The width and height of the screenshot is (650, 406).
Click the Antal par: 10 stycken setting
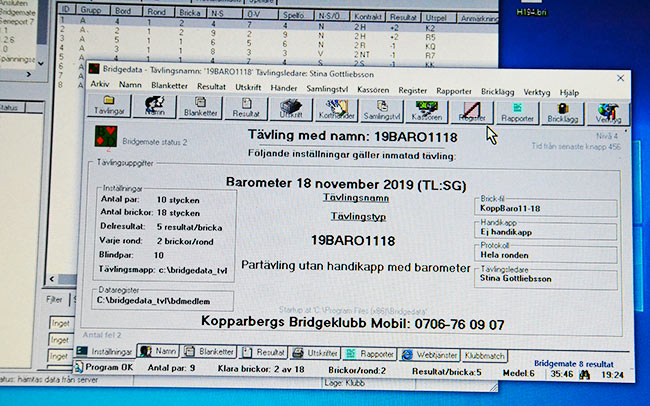pyautogui.click(x=150, y=200)
